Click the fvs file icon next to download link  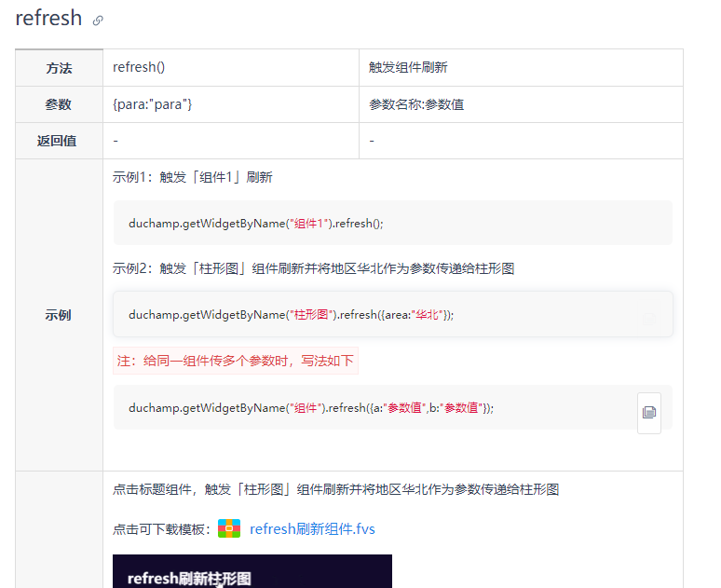229,528
